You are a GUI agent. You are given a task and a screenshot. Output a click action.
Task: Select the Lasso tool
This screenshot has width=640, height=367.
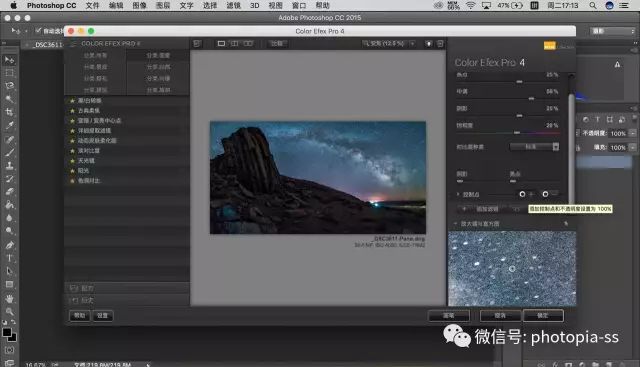coord(9,86)
